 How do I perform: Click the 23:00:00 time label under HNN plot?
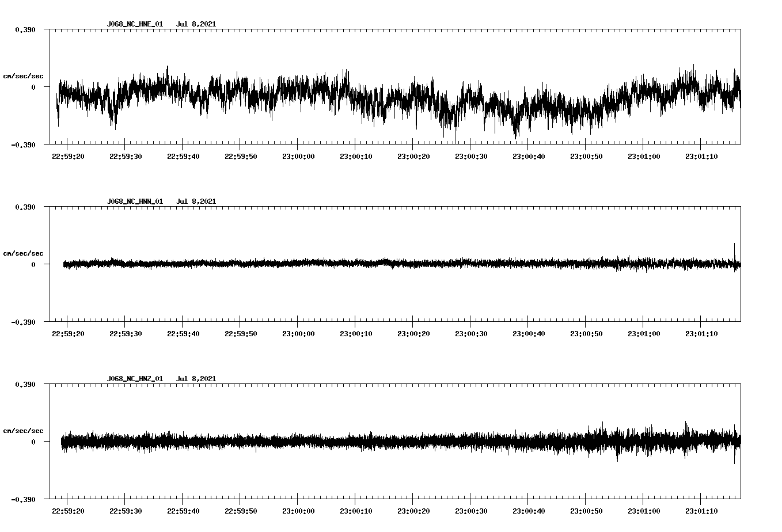298,334
